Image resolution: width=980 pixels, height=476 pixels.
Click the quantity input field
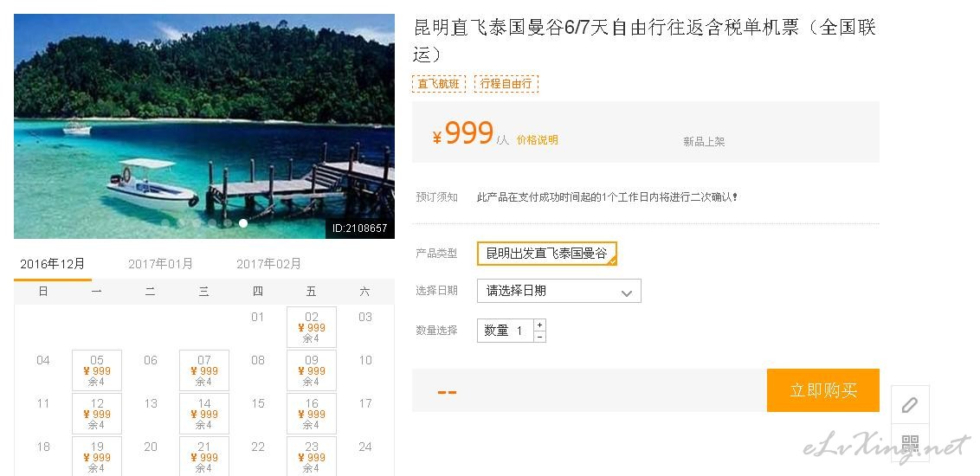pyautogui.click(x=505, y=331)
